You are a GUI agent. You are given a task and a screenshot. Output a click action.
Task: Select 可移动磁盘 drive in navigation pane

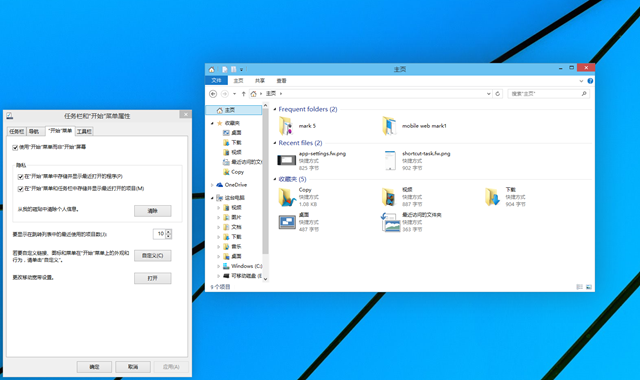click(x=242, y=276)
